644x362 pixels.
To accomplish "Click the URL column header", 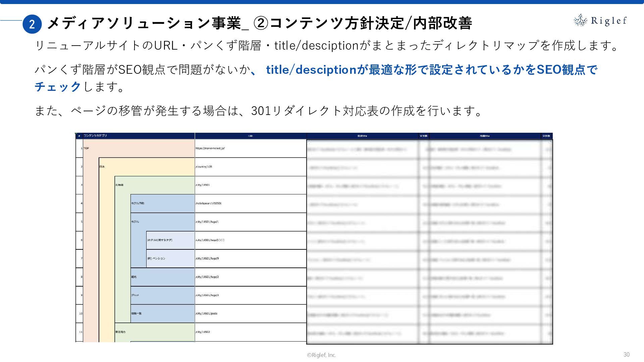I will (x=250, y=136).
